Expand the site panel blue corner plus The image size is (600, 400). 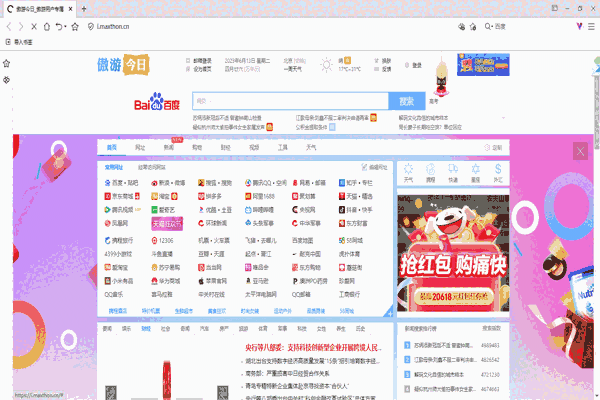tap(388, 312)
